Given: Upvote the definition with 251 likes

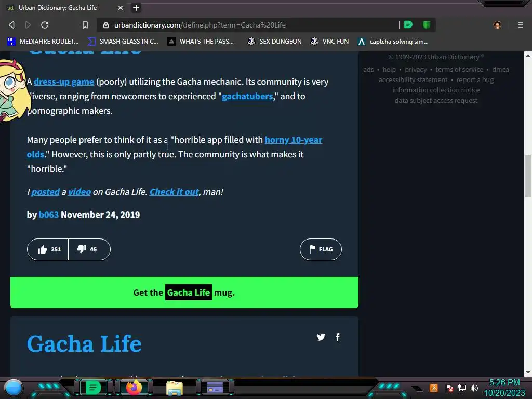Looking at the screenshot, I should point(48,249).
